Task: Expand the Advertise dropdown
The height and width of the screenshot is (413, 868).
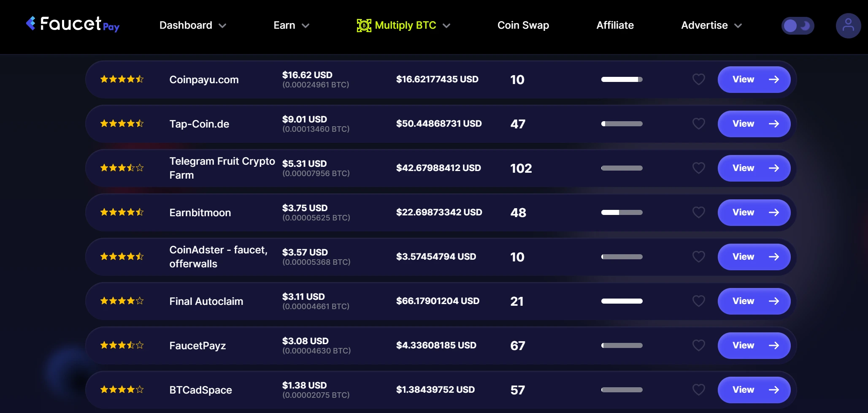Action: tap(711, 25)
